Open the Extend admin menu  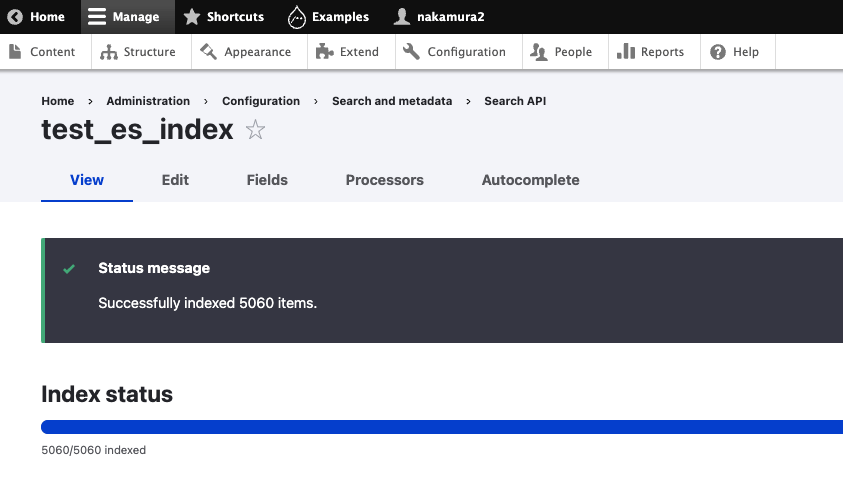[352, 52]
